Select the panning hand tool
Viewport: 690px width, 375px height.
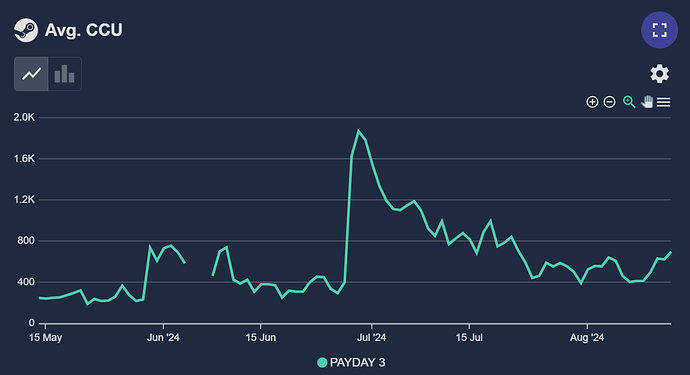[647, 102]
